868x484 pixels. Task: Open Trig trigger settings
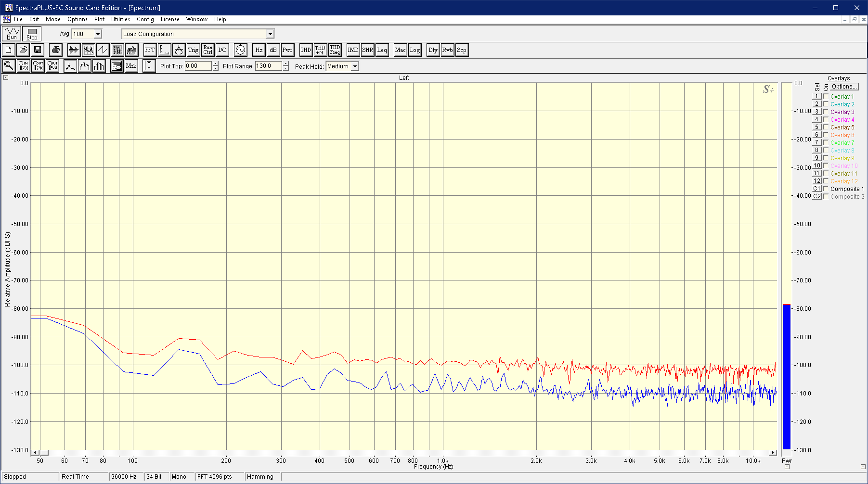(x=193, y=50)
